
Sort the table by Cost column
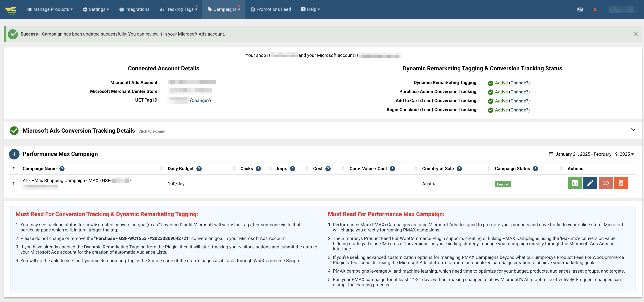[343, 169]
